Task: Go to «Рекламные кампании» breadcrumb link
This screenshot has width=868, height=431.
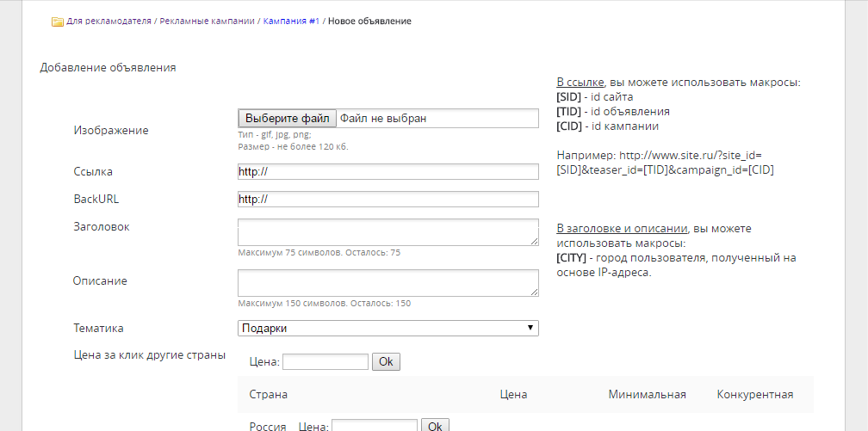Action: pyautogui.click(x=206, y=21)
